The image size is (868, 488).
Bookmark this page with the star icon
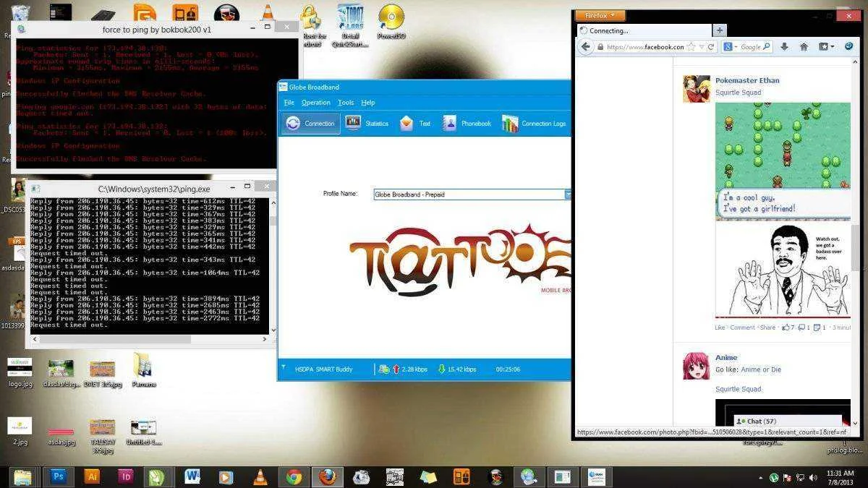[692, 47]
